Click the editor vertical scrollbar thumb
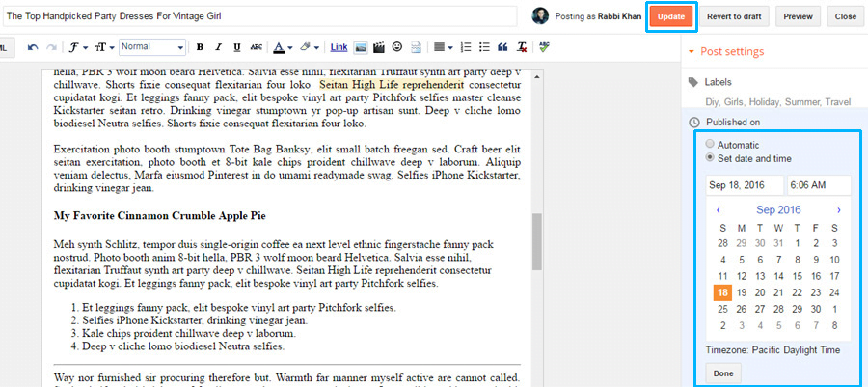Image resolution: width=868 pixels, height=387 pixels. pos(536,242)
